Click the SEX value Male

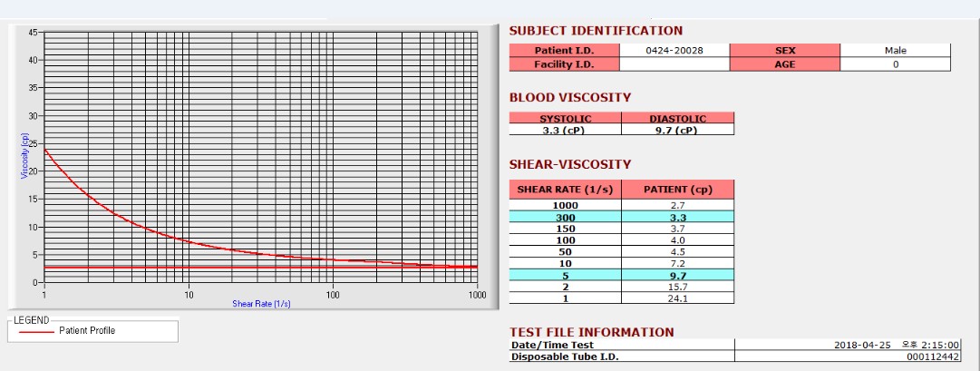(x=895, y=51)
